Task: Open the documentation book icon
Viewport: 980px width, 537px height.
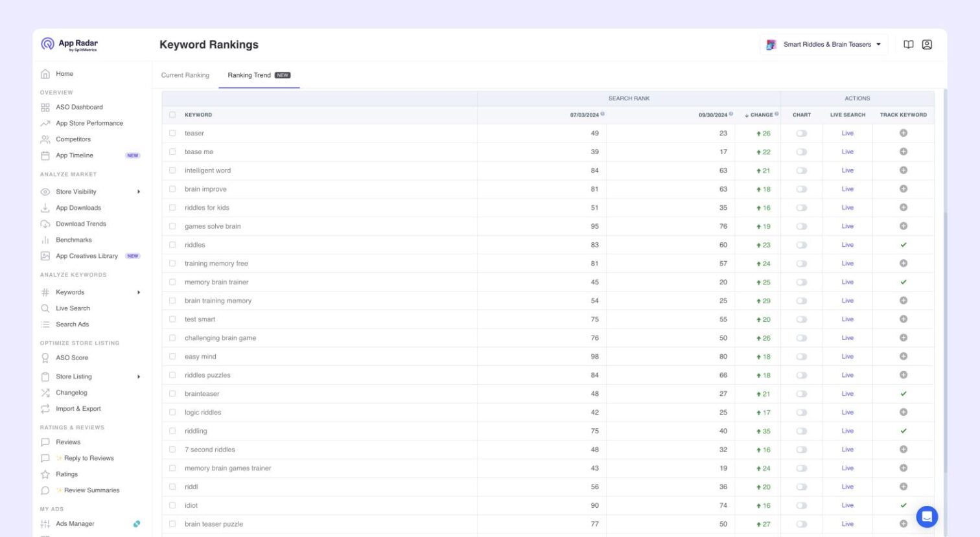Action: coord(909,45)
